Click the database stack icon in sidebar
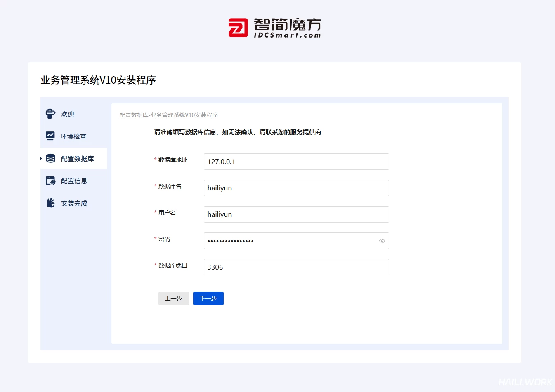This screenshot has width=555, height=392. pos(51,159)
